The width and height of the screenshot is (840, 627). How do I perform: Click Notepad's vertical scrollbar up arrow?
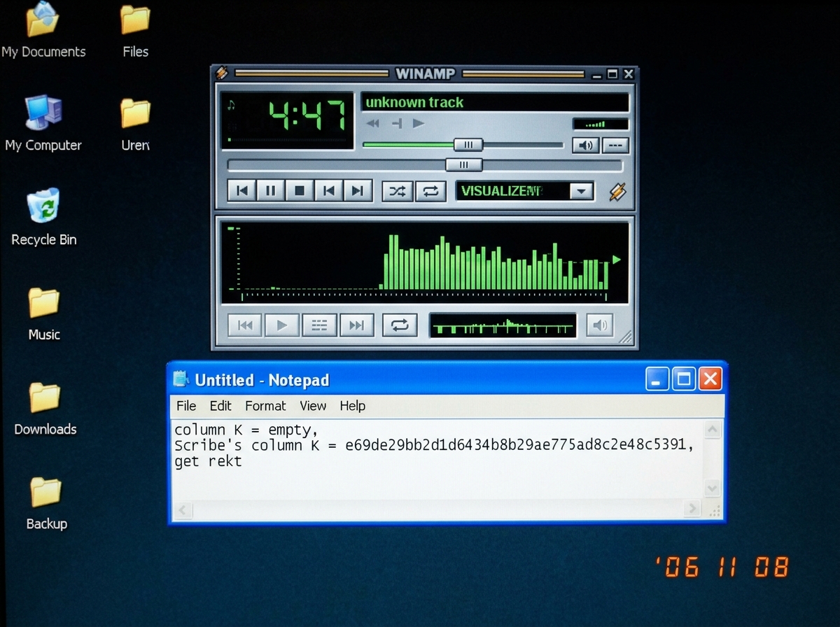pyautogui.click(x=712, y=429)
